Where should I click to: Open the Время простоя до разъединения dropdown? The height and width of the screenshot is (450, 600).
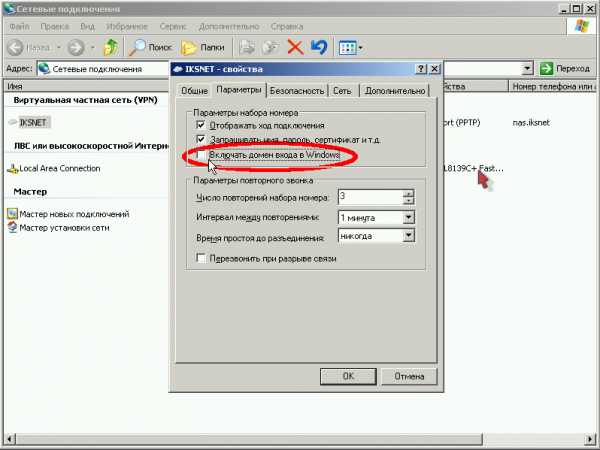tap(408, 235)
